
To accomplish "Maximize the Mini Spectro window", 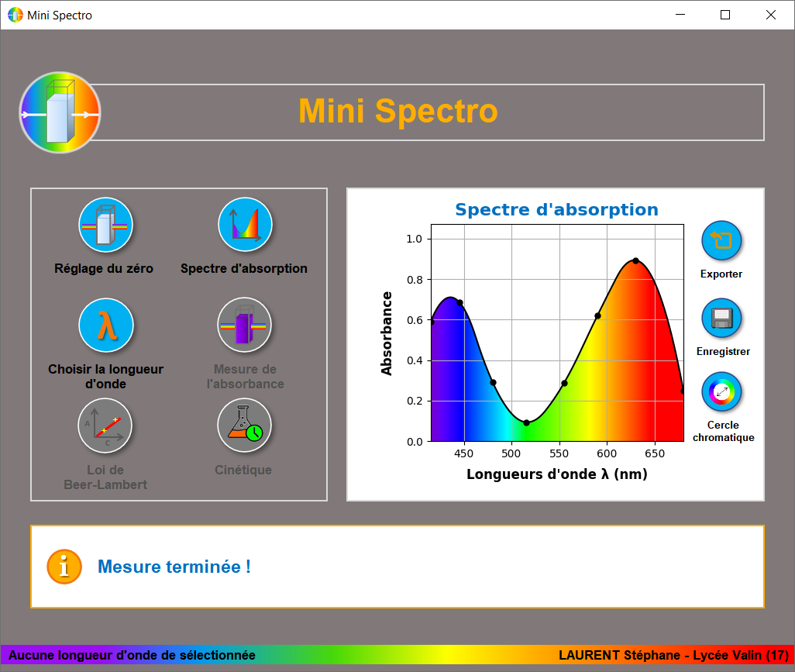I will coord(725,15).
